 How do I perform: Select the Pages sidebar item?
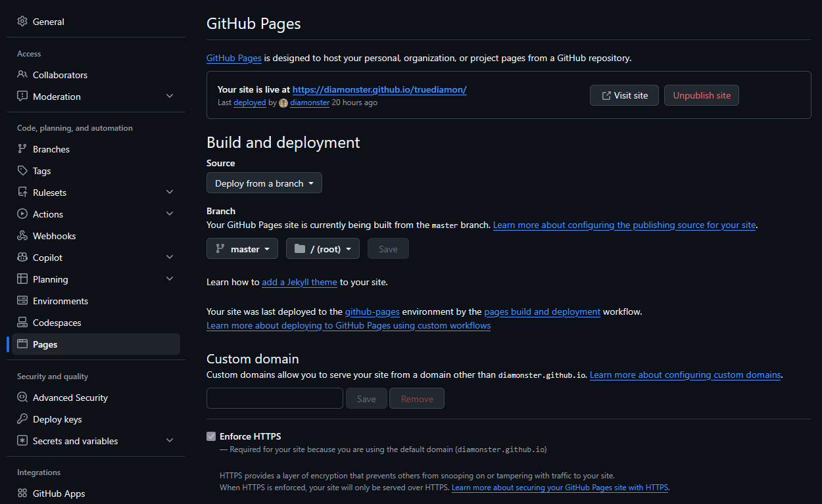pyautogui.click(x=96, y=344)
